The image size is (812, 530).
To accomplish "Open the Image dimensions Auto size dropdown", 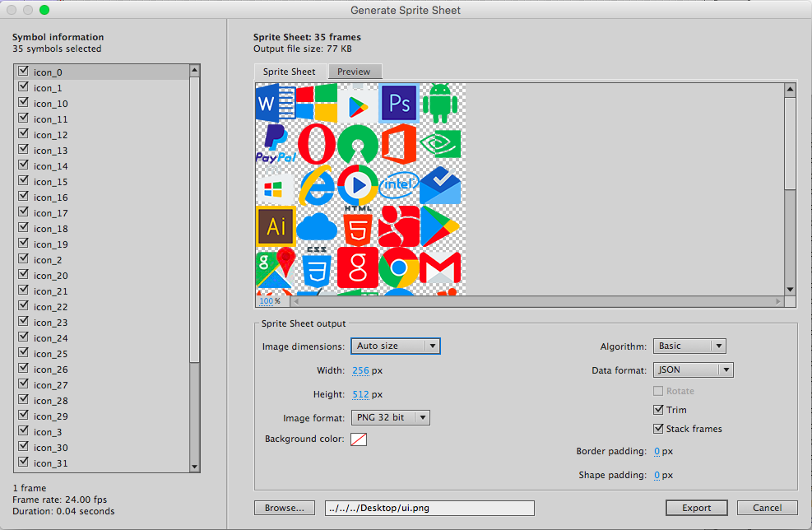I will (x=396, y=346).
